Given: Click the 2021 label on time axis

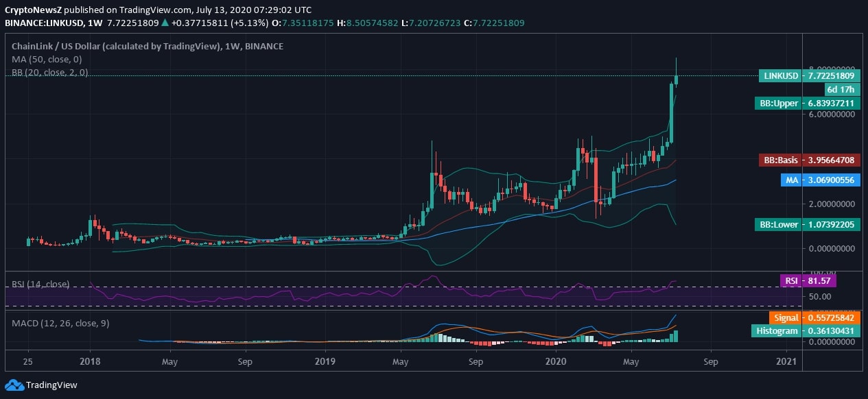Looking at the screenshot, I should click(786, 361).
